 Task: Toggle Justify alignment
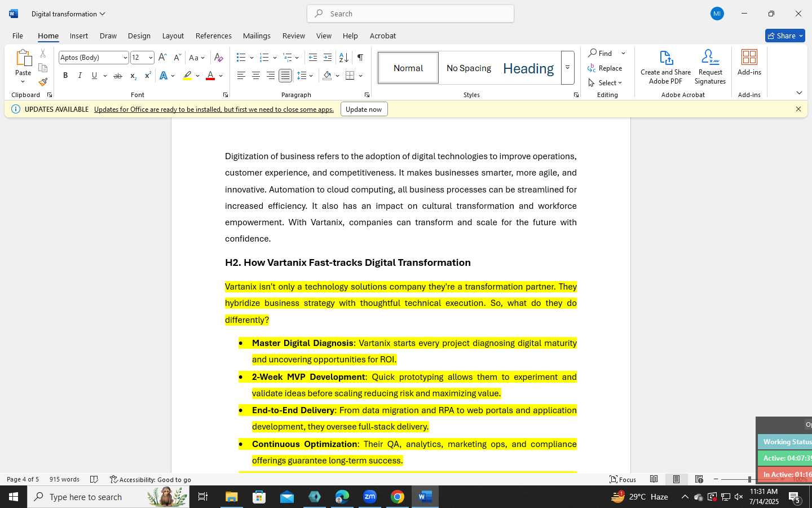285,76
